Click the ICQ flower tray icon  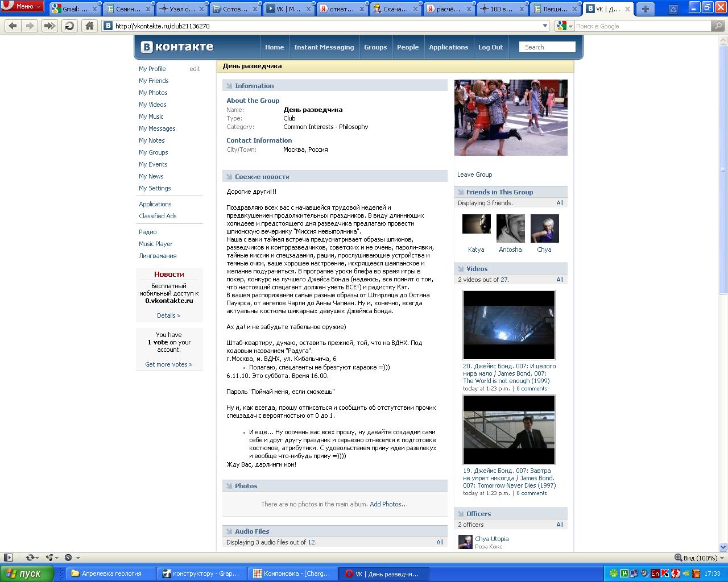click(614, 573)
